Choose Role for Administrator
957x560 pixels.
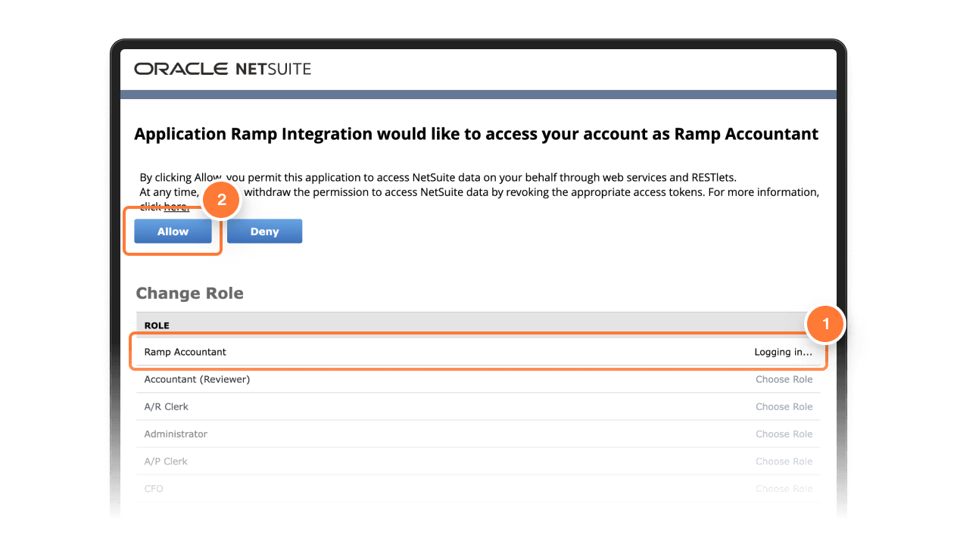[x=784, y=434]
